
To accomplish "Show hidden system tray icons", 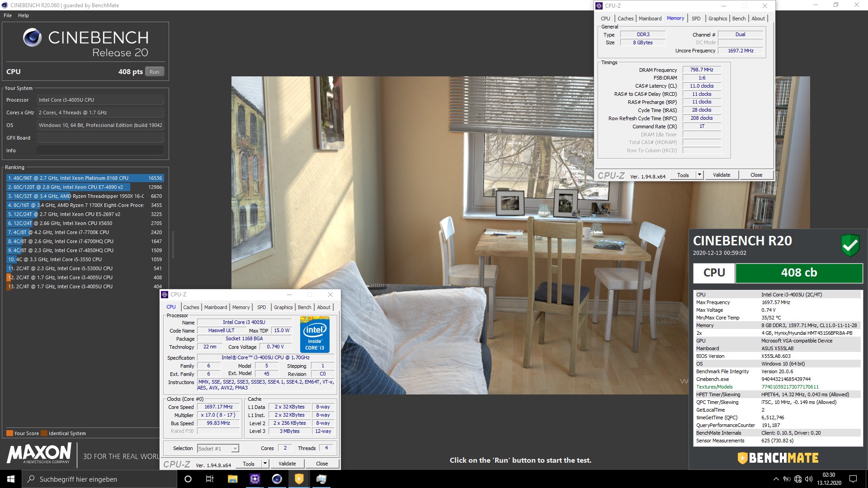I will click(776, 479).
